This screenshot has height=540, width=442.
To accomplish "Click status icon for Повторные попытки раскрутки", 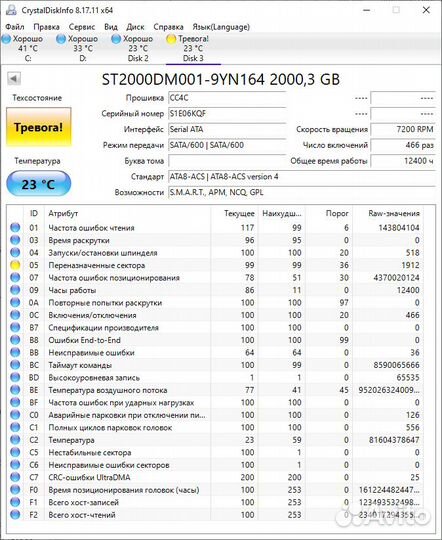I will pyautogui.click(x=15, y=302).
